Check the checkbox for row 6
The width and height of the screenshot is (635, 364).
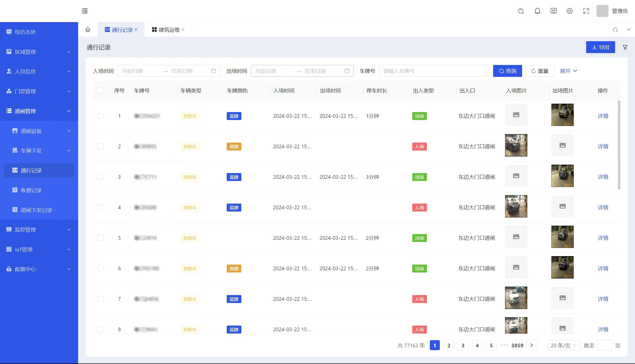[100, 268]
